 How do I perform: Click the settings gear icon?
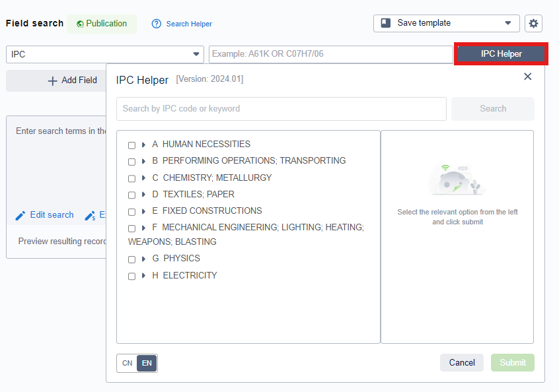pyautogui.click(x=533, y=24)
